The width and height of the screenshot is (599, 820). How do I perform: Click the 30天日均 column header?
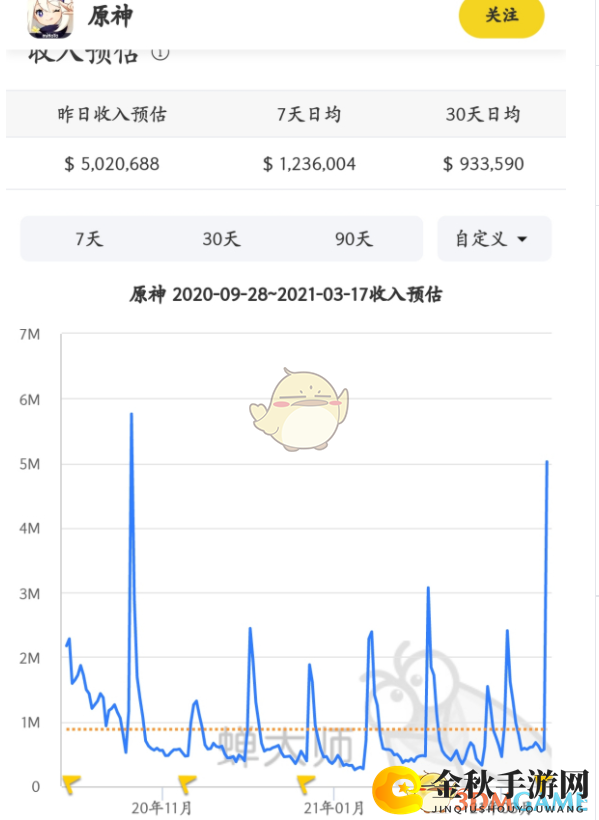click(x=483, y=114)
